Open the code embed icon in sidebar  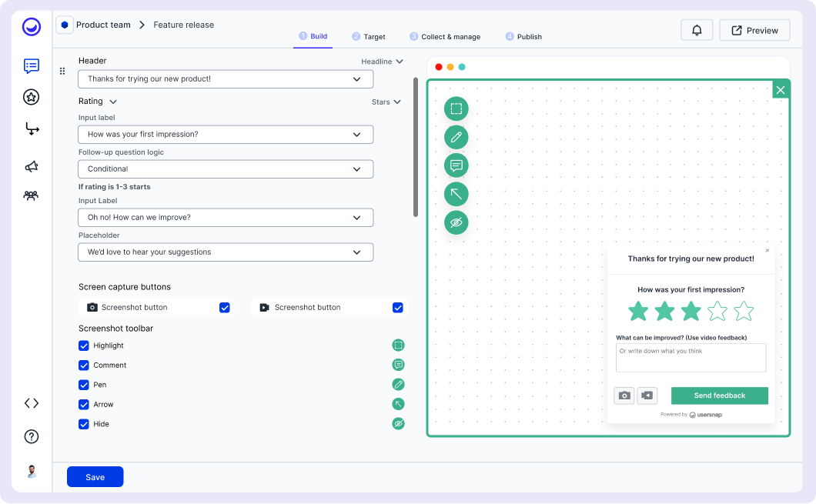click(x=32, y=403)
